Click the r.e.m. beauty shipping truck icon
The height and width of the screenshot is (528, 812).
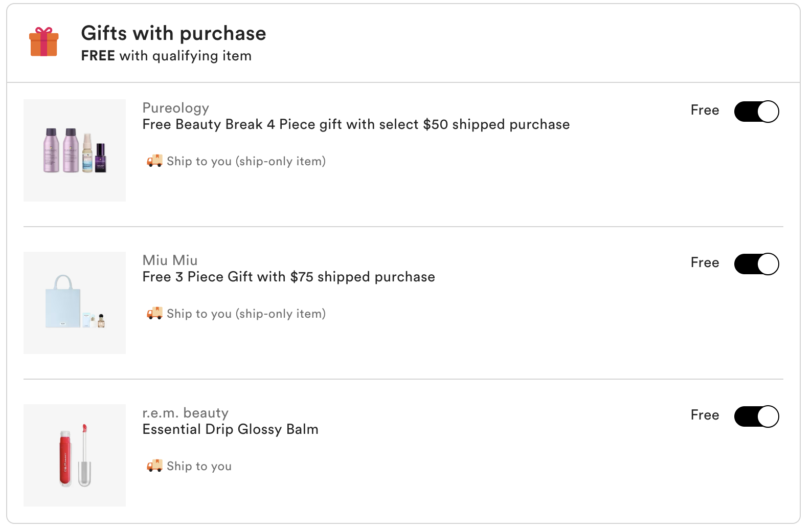154,466
